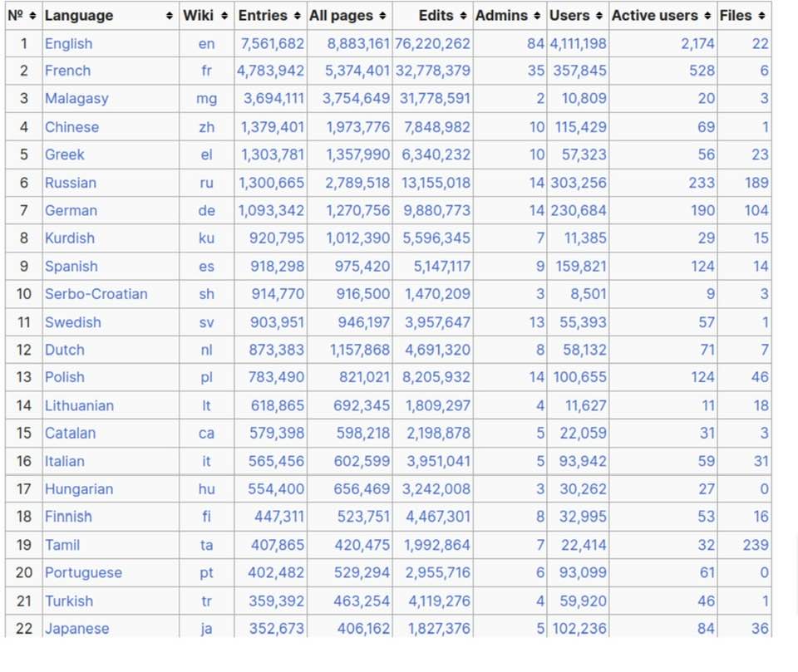This screenshot has width=798, height=672.
Task: Open the 'ja' wiki code link
Action: coord(206,630)
